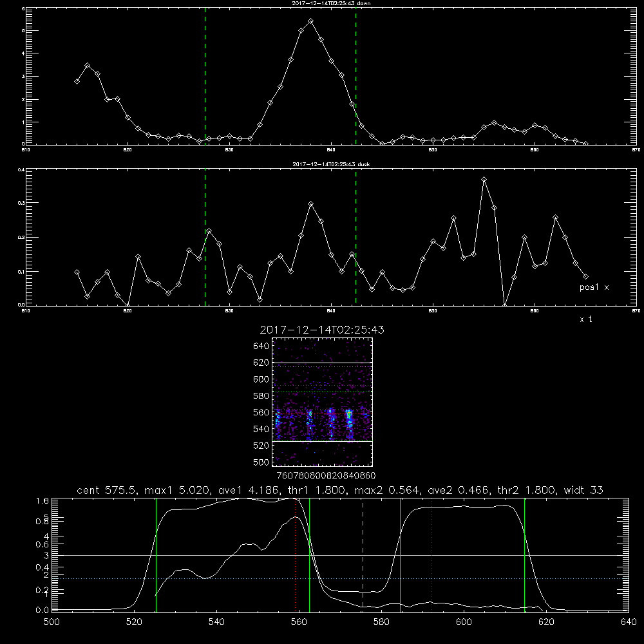Click the '520' x-axis label of bottom plot
This screenshot has width=644, height=644.
coord(134,622)
